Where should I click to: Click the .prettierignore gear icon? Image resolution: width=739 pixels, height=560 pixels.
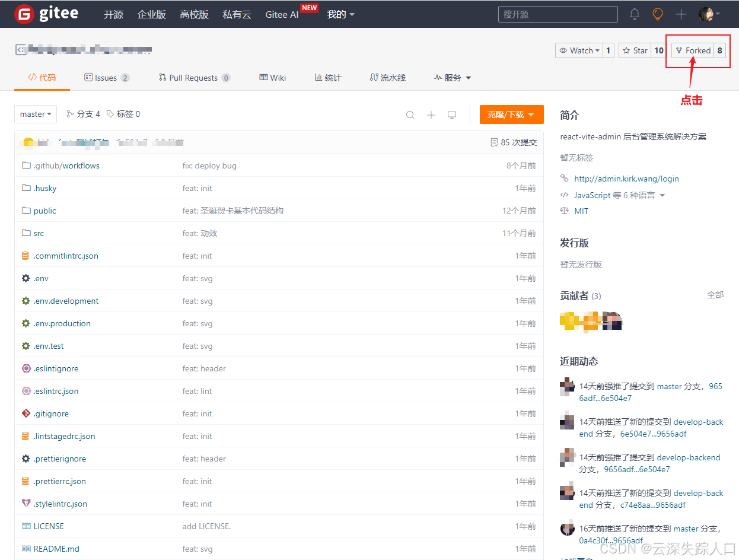click(26, 459)
